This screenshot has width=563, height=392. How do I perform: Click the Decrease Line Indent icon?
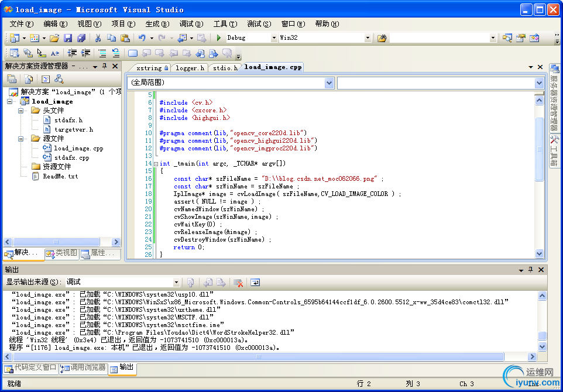point(72,53)
